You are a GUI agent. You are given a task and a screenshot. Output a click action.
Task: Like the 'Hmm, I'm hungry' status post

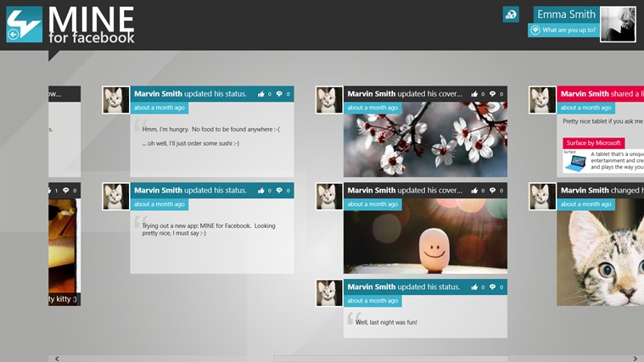261,94
